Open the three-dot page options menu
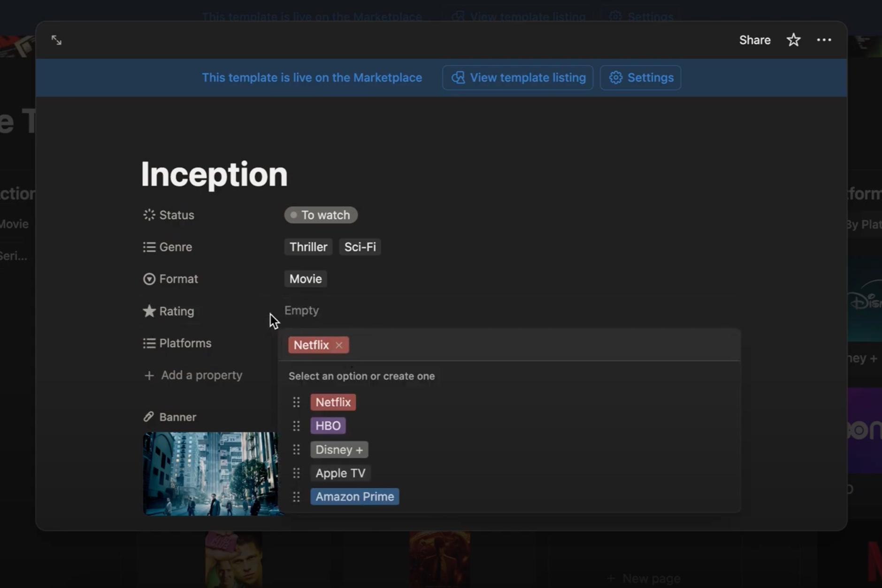The image size is (882, 588). (824, 40)
